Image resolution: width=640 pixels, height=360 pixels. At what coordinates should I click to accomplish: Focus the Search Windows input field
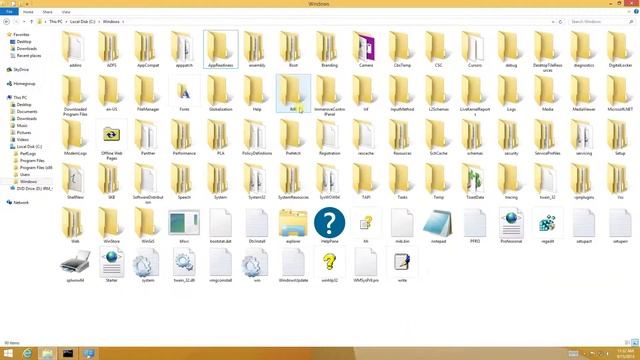tap(601, 22)
